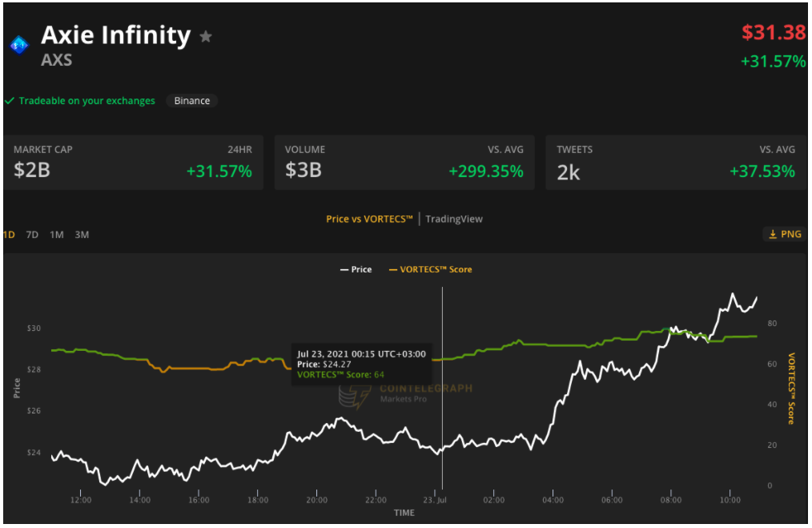The width and height of the screenshot is (812, 528).
Task: Click the Binance exchange badge
Action: (192, 101)
